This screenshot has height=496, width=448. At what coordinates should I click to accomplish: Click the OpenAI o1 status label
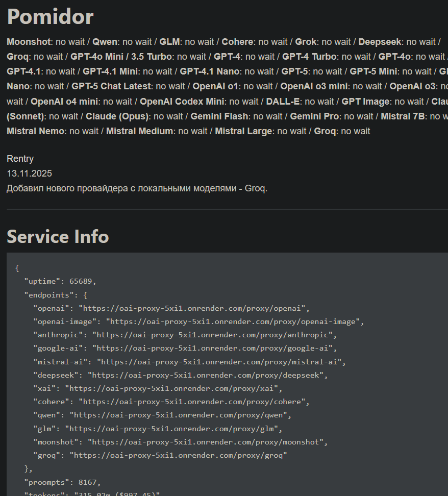[215, 86]
